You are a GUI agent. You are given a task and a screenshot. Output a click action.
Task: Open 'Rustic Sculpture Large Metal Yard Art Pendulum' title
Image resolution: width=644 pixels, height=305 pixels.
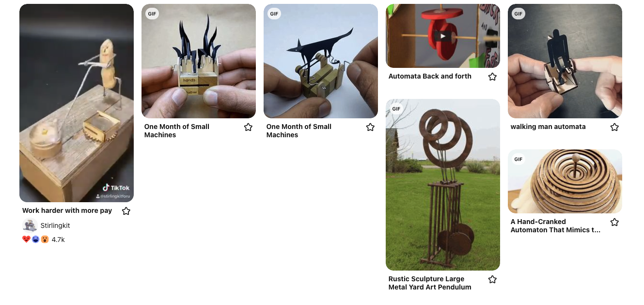coord(430,283)
